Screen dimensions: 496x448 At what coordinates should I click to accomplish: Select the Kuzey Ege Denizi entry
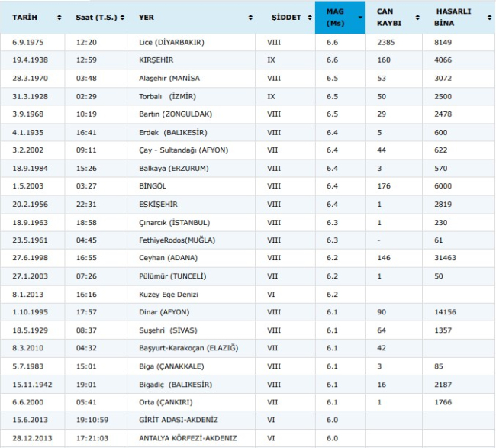tap(166, 294)
